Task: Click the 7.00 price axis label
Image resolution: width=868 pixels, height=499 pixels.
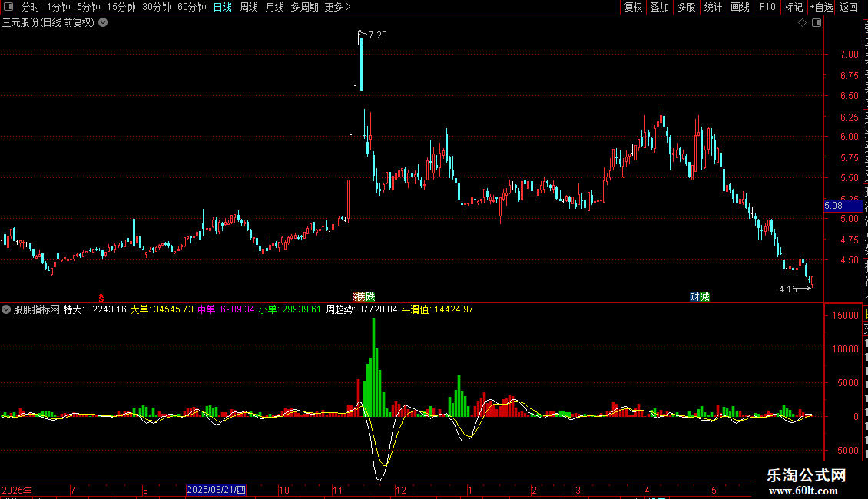Action: 849,55
